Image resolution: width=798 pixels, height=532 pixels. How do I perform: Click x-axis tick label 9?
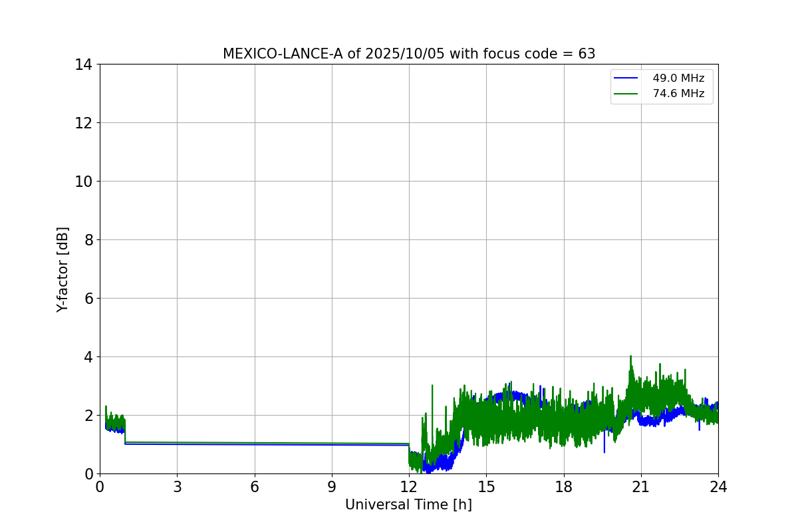pyautogui.click(x=332, y=487)
